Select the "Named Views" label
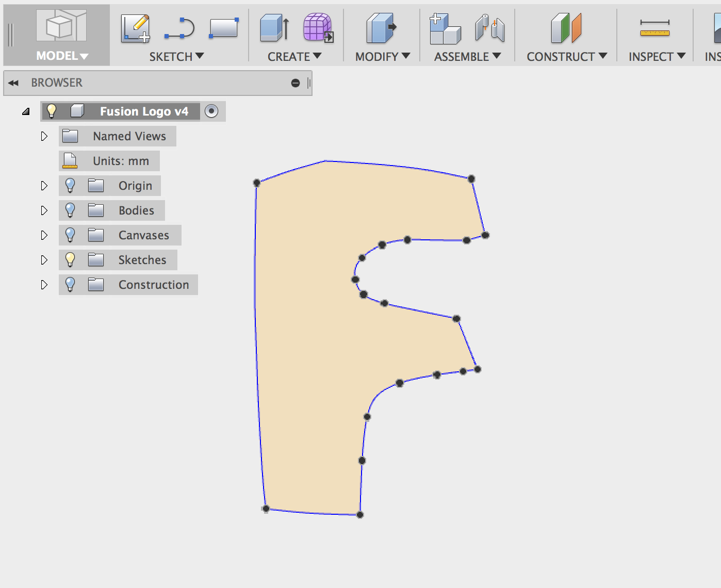 pyautogui.click(x=129, y=136)
